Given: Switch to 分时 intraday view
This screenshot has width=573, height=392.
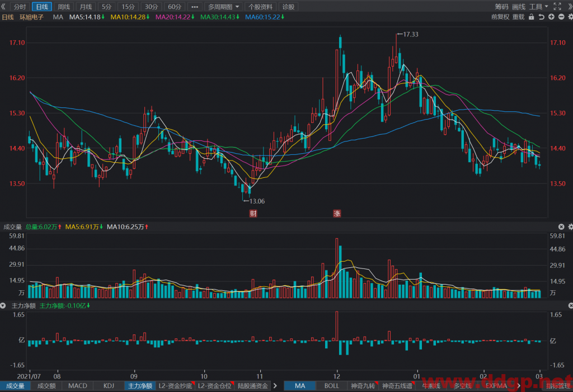Looking at the screenshot, I should [x=20, y=7].
